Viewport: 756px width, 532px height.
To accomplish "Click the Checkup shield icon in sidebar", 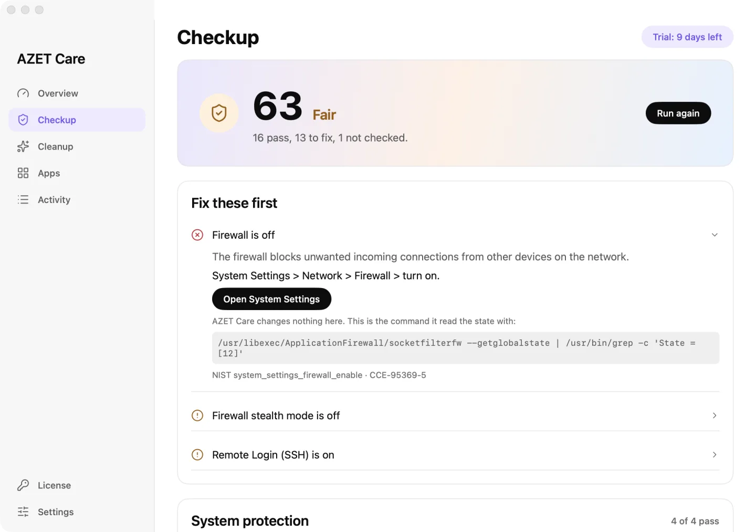I will [x=23, y=120].
